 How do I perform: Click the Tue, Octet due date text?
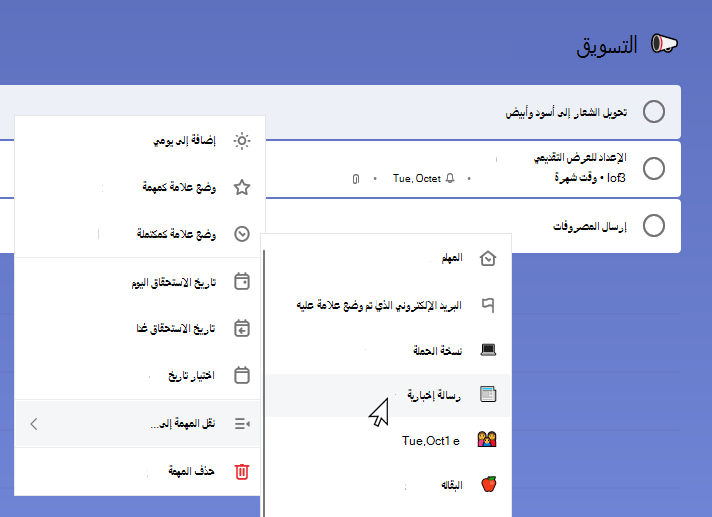(x=417, y=179)
